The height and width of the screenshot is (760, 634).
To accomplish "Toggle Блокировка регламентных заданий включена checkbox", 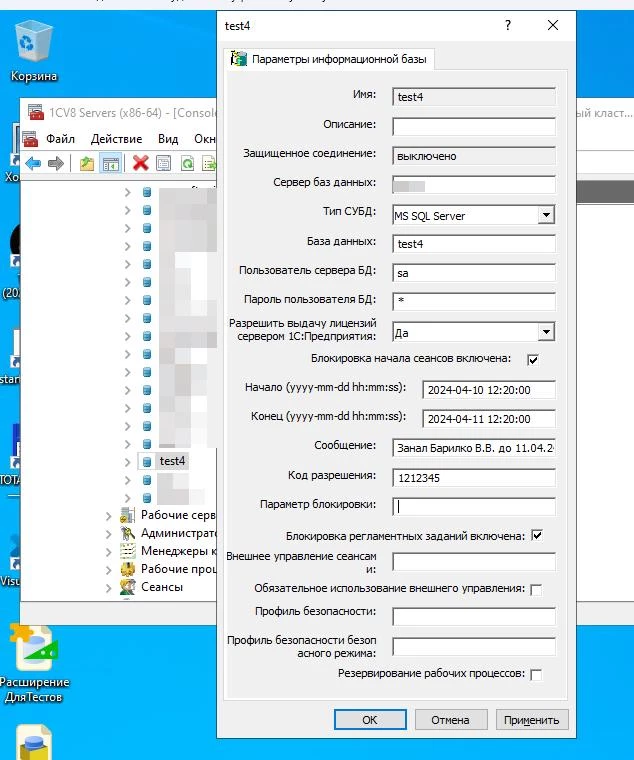I will [537, 536].
